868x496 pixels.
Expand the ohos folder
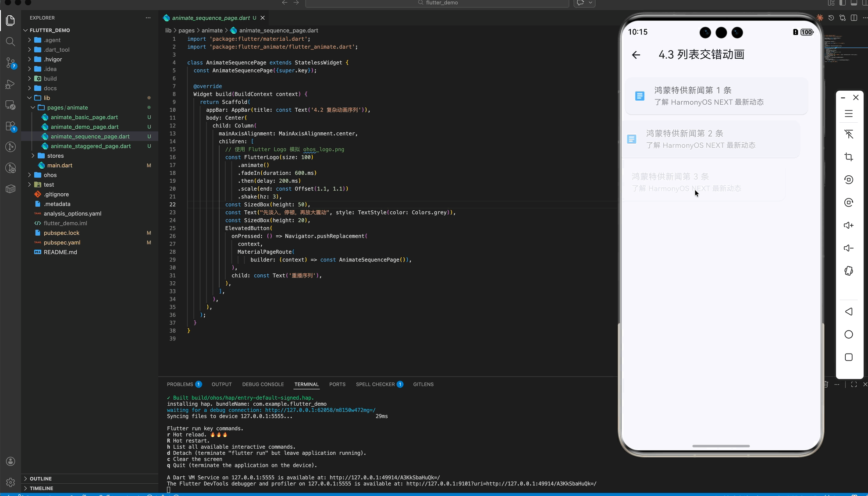[50, 175]
